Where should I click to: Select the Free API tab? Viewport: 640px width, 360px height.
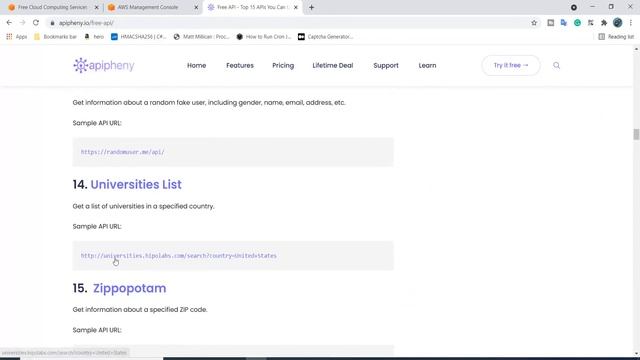coord(252,7)
